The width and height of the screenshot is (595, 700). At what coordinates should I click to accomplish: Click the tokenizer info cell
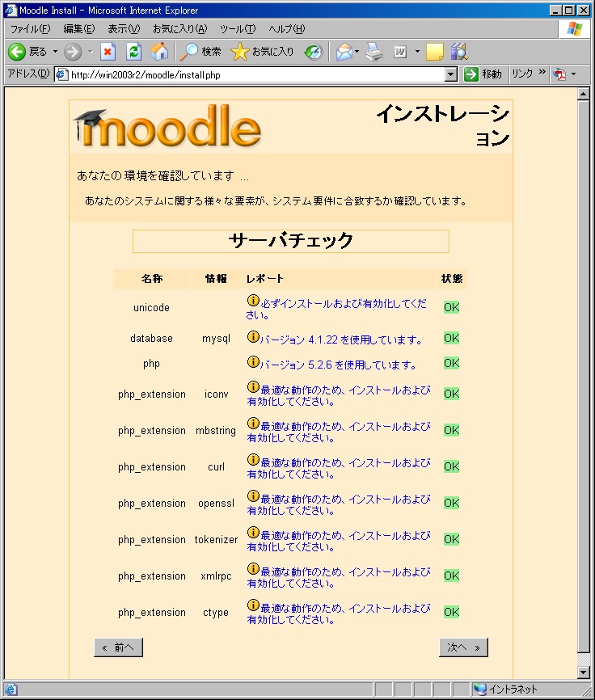[x=216, y=539]
